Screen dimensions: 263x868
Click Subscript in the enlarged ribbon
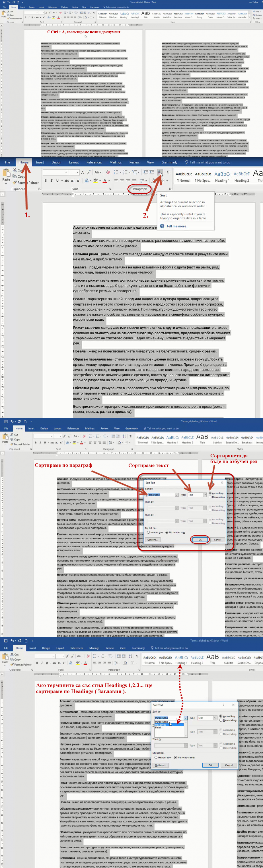[73, 181]
